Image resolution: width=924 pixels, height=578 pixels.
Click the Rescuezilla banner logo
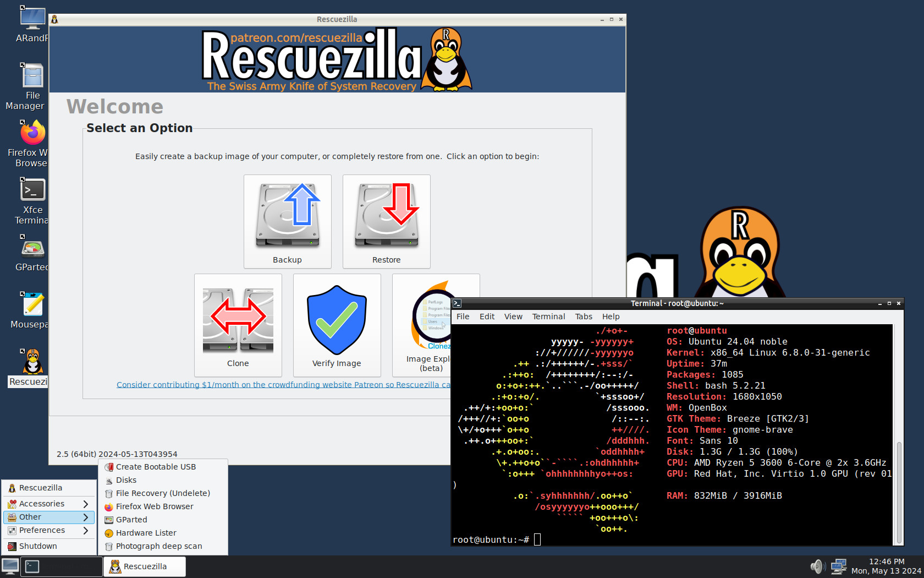[337, 59]
